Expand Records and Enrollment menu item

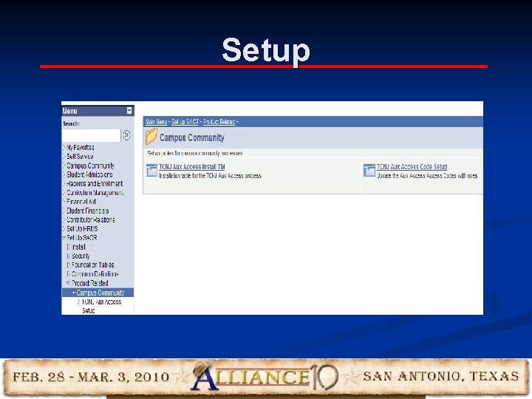95,183
